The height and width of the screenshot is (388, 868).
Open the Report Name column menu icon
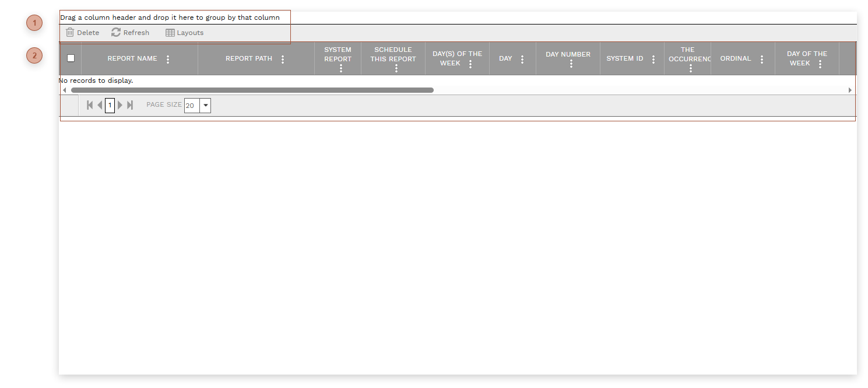point(168,58)
